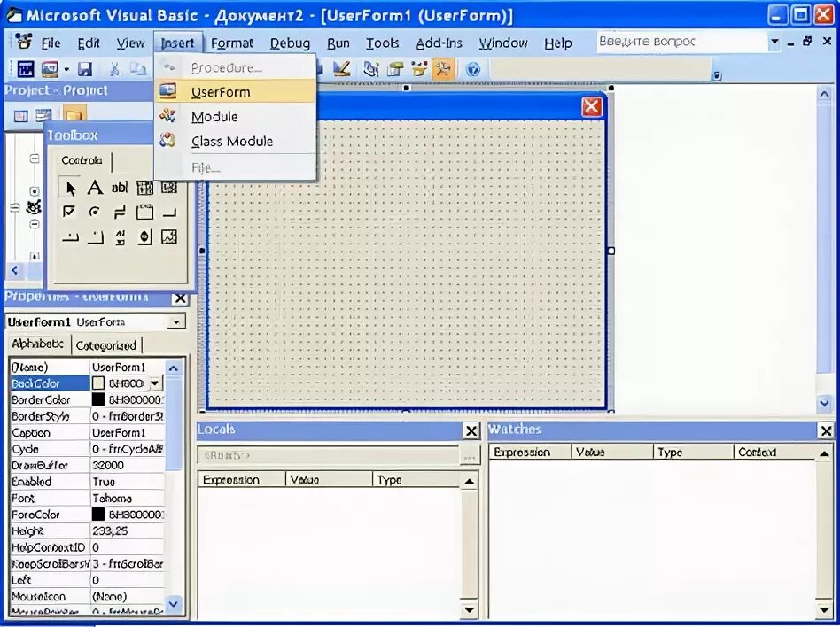Select the TabStrip control in Toolbox
The height and width of the screenshot is (627, 840).
coord(70,237)
